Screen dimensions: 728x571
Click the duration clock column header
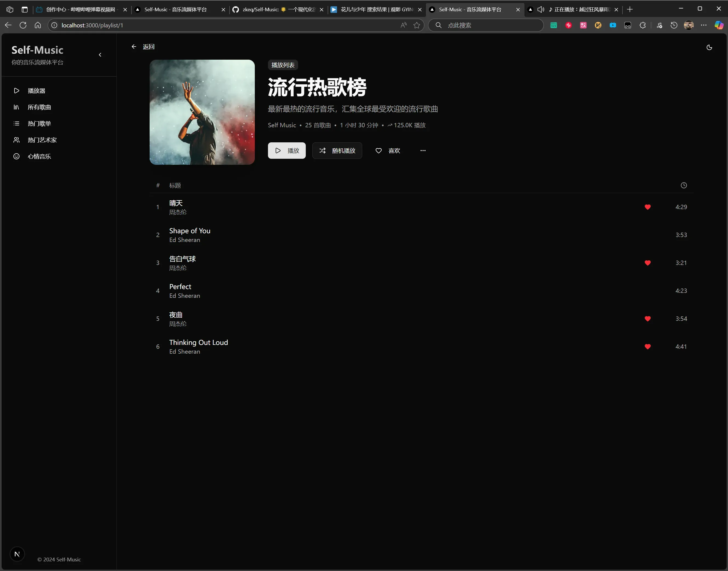tap(684, 185)
